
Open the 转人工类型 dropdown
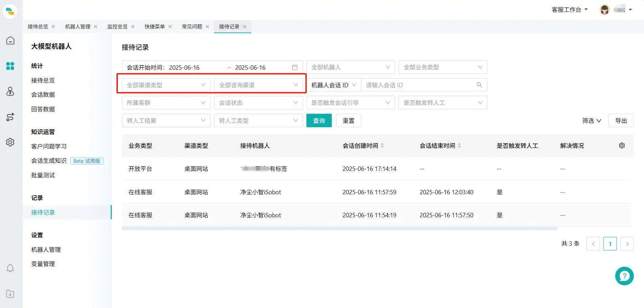click(258, 120)
